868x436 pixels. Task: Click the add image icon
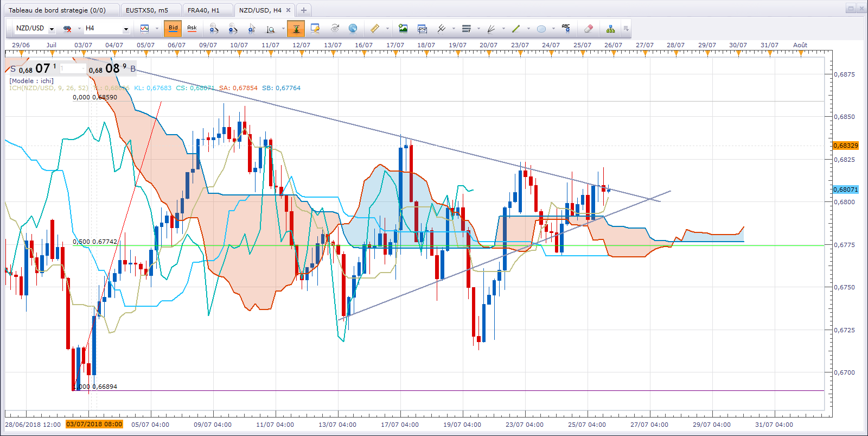tap(403, 28)
